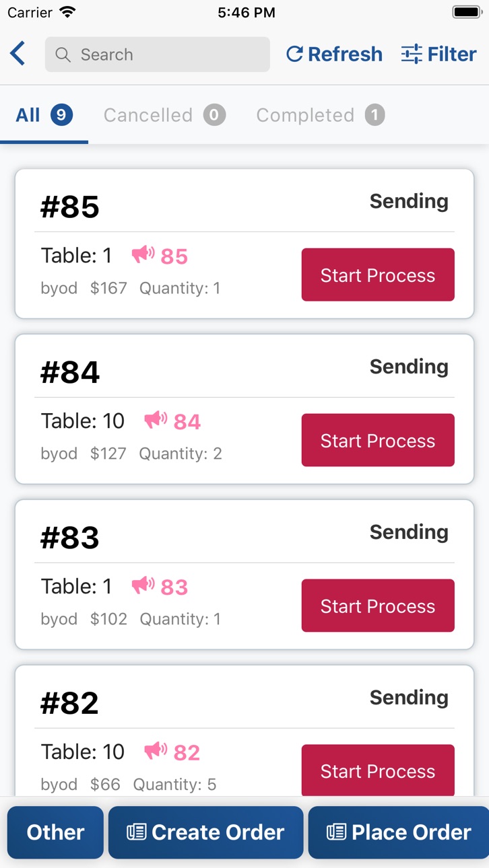The image size is (489, 868).
Task: Select the All tab
Action: tap(44, 115)
